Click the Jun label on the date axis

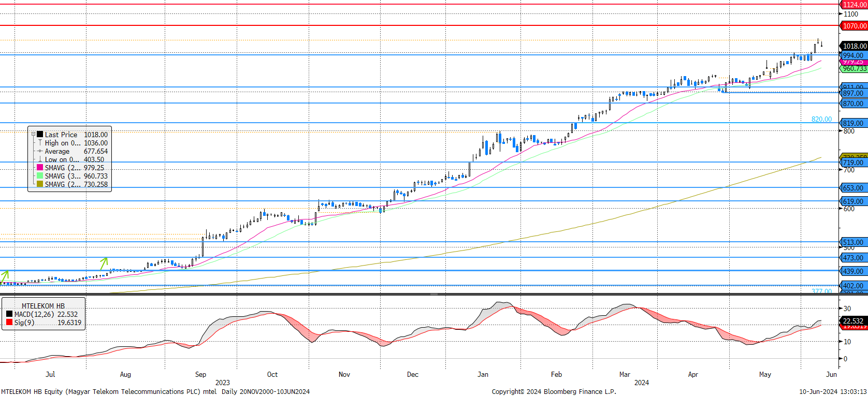[831, 374]
